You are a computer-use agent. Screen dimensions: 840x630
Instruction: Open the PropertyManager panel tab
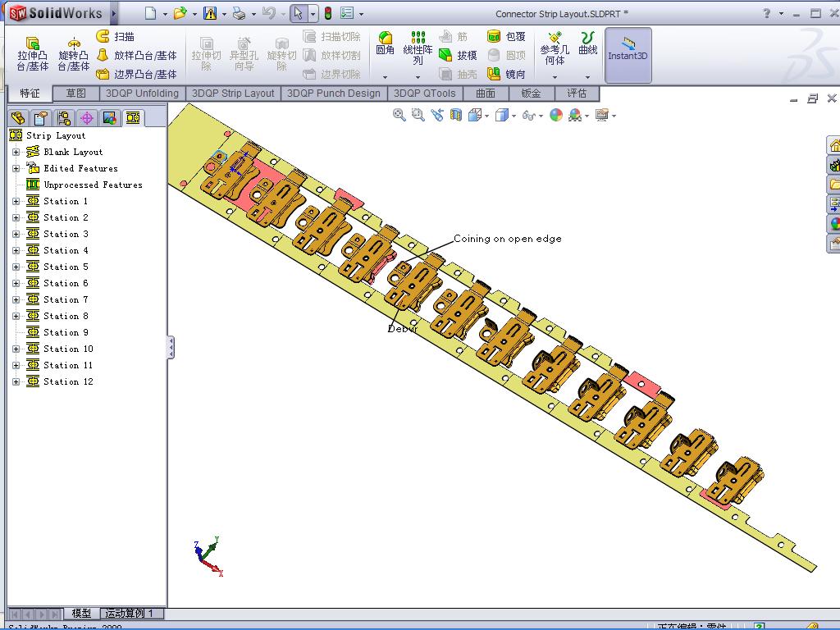tap(41, 118)
